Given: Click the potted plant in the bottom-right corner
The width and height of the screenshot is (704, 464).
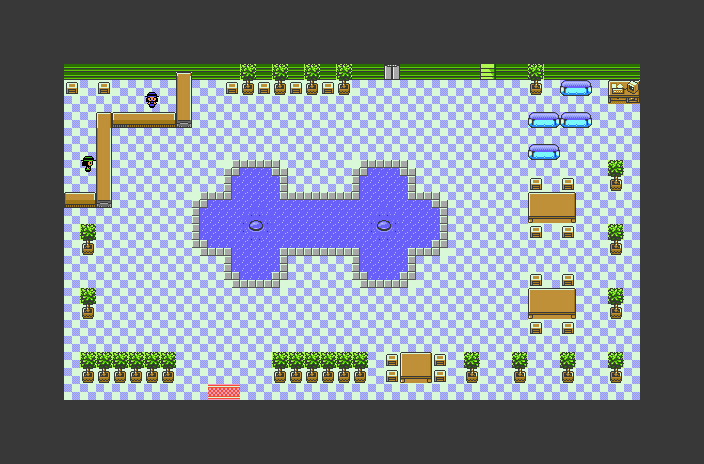Looking at the screenshot, I should (616, 366).
